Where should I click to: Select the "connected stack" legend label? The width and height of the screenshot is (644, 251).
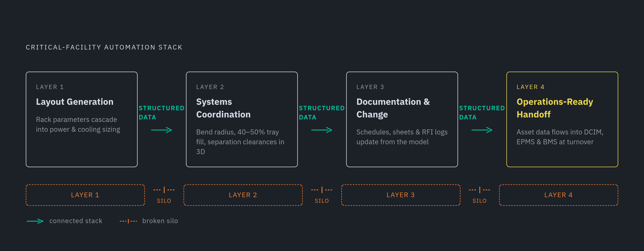click(76, 221)
